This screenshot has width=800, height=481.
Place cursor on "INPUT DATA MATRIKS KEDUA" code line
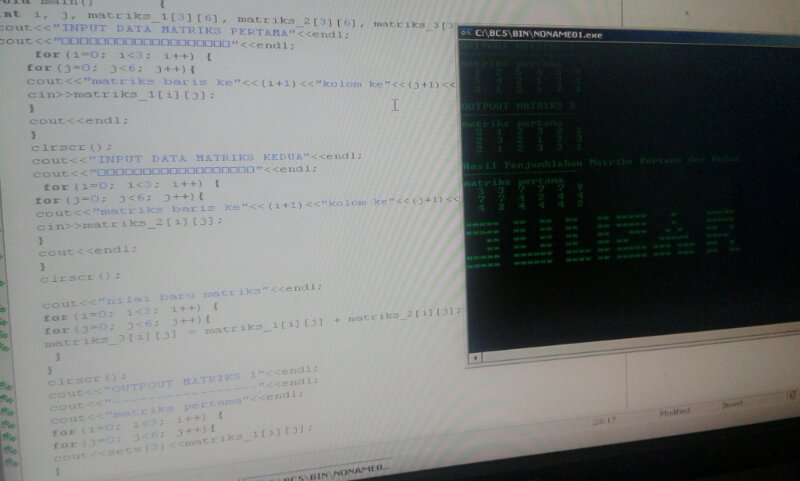pos(197,158)
